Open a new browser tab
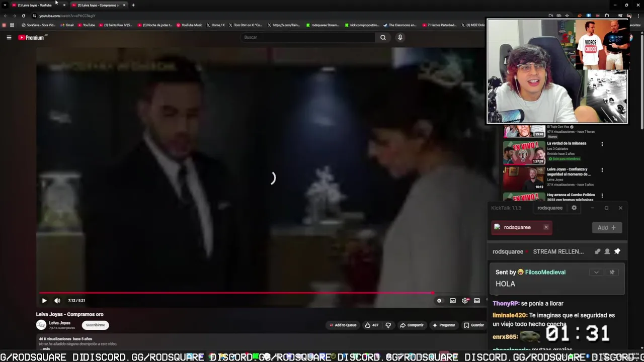Screen dimensions: 644x362 click(x=133, y=5)
